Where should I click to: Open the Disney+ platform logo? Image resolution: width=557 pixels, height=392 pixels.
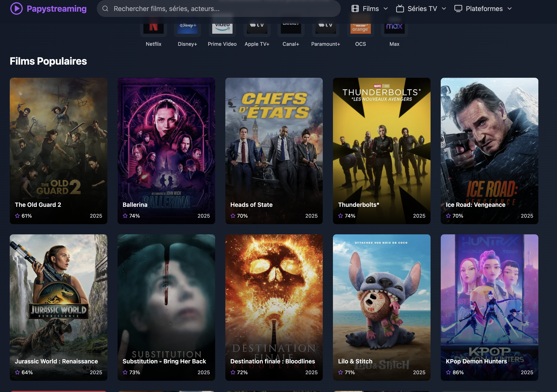click(187, 28)
